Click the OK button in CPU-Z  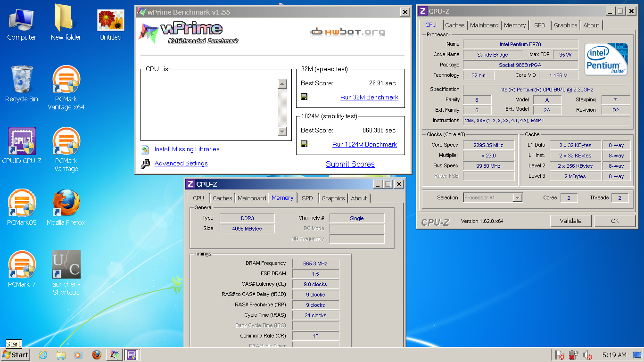click(x=615, y=221)
